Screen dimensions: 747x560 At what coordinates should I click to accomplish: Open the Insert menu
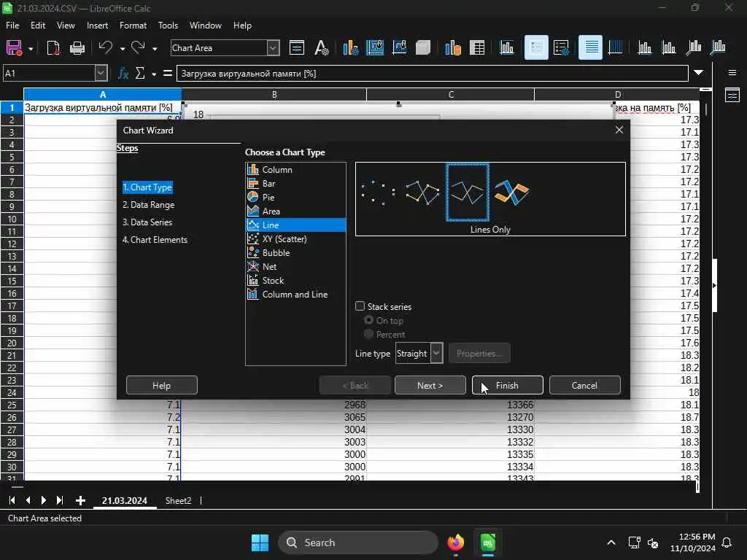click(x=97, y=26)
